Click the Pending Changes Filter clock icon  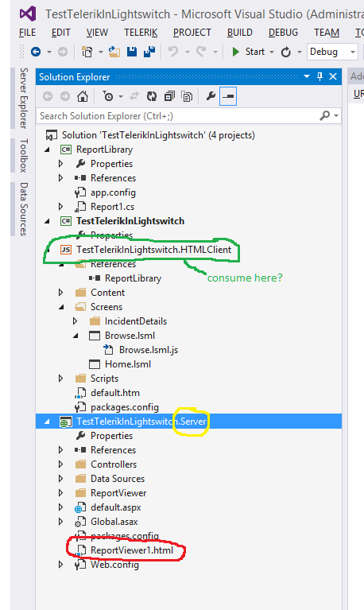(108, 96)
